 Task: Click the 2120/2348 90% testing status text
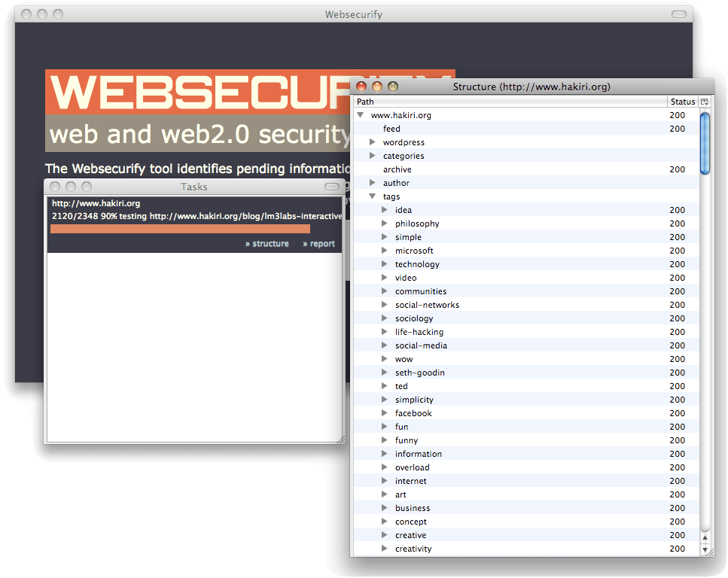(x=196, y=216)
